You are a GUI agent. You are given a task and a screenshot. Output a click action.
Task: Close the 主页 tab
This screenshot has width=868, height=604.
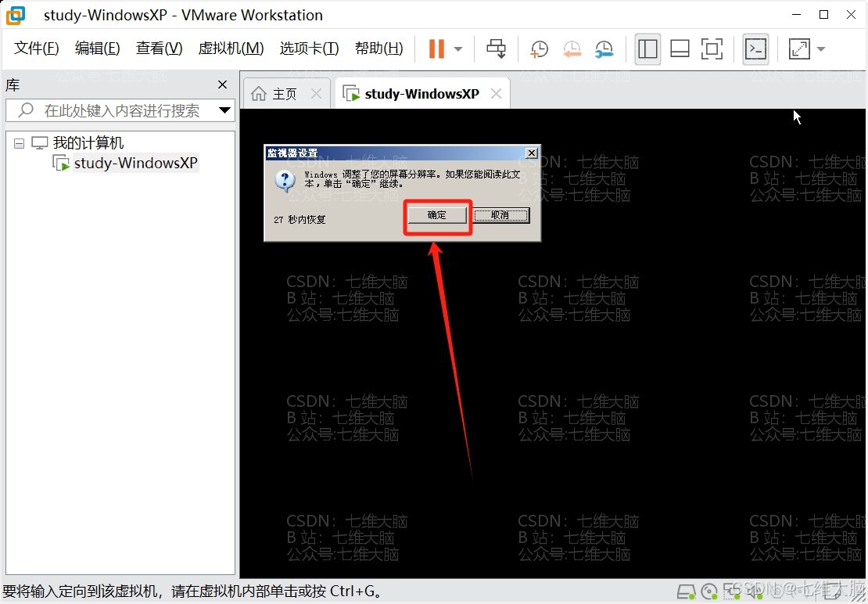(316, 94)
